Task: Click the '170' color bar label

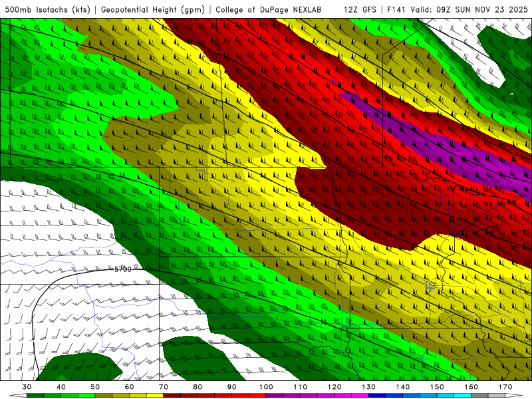Action: [505, 387]
